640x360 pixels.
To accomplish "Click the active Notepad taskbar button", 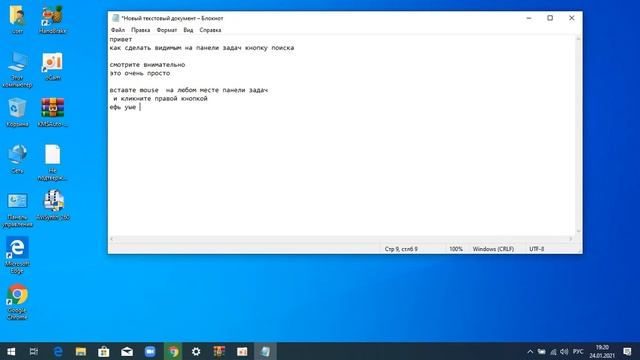I will click(x=265, y=351).
